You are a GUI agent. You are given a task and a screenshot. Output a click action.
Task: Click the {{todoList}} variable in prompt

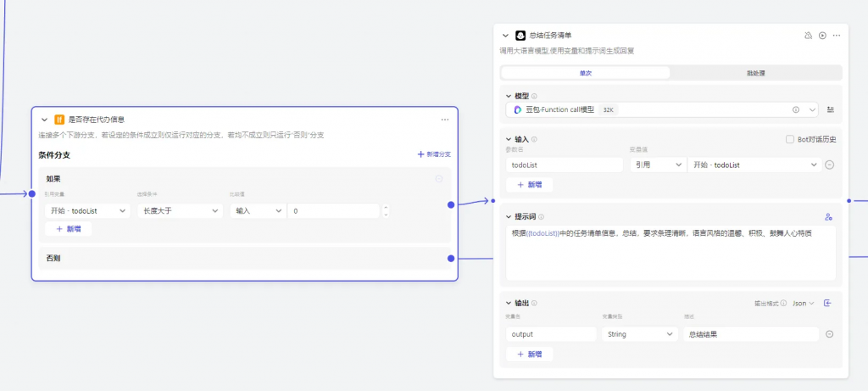(x=543, y=234)
